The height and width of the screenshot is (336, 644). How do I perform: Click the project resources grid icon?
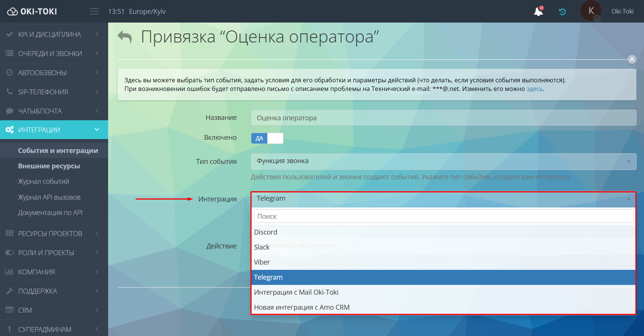[x=10, y=233]
